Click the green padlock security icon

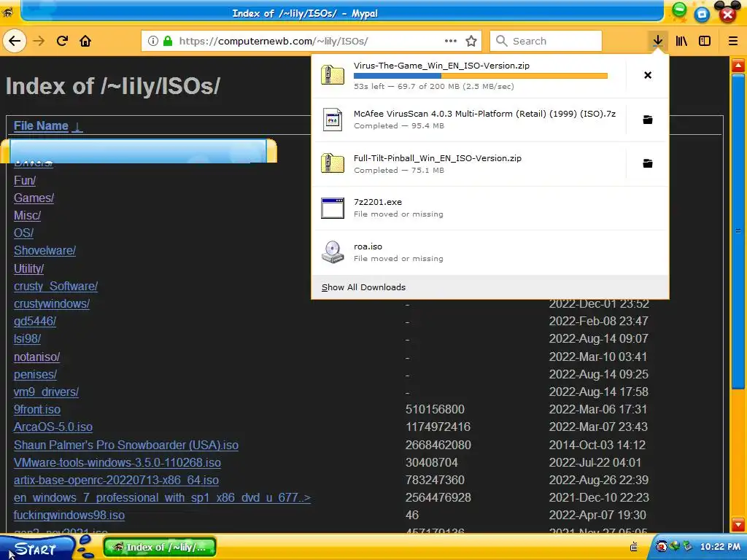tap(168, 41)
